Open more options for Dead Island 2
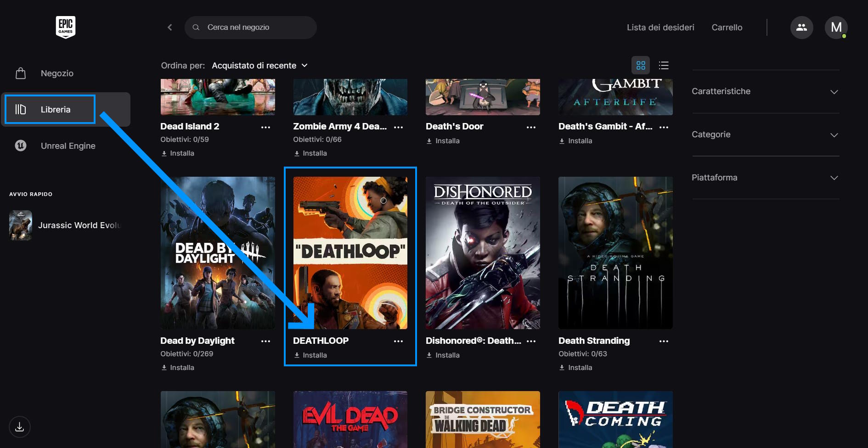Viewport: 868px width, 448px height. (x=265, y=127)
